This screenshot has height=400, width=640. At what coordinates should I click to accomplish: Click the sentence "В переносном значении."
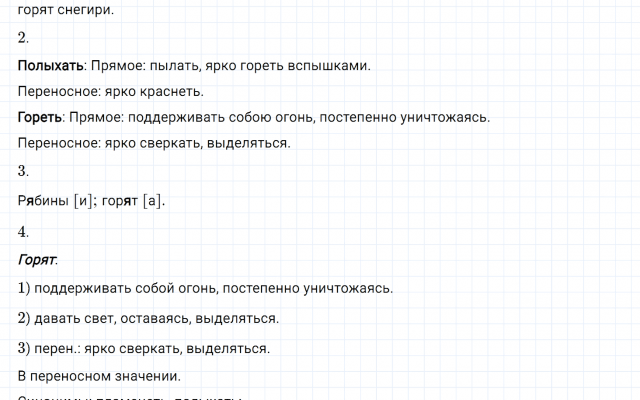click(99, 376)
